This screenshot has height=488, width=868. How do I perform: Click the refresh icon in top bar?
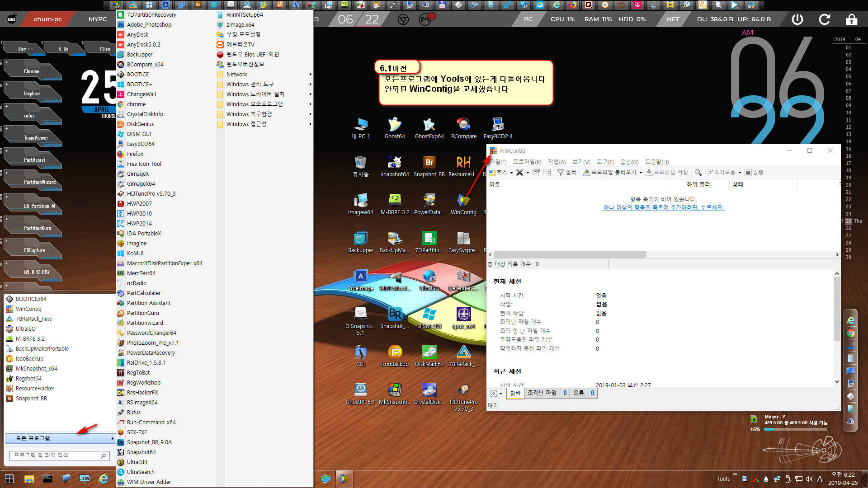tap(825, 19)
